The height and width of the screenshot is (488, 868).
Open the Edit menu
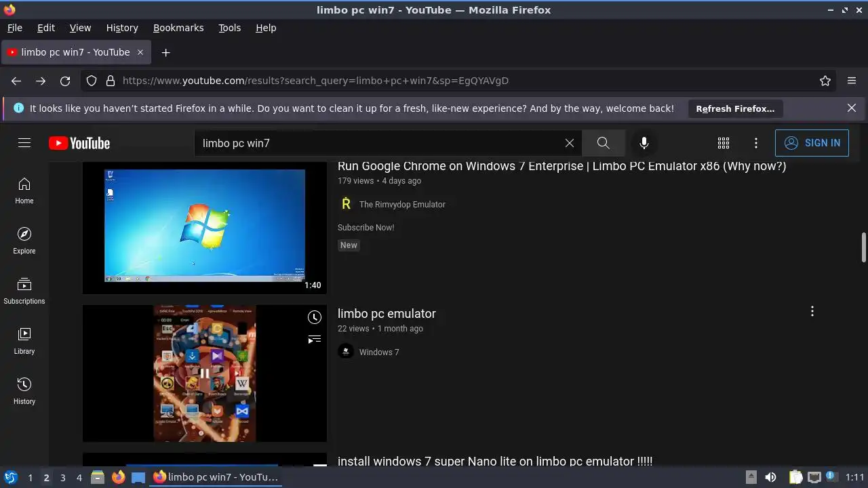(x=46, y=28)
